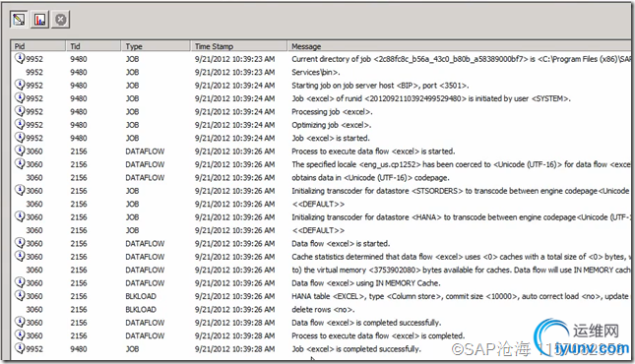The image size is (635, 364).
Task: Click info icon on 'The specified locale' row
Action: pos(20,163)
